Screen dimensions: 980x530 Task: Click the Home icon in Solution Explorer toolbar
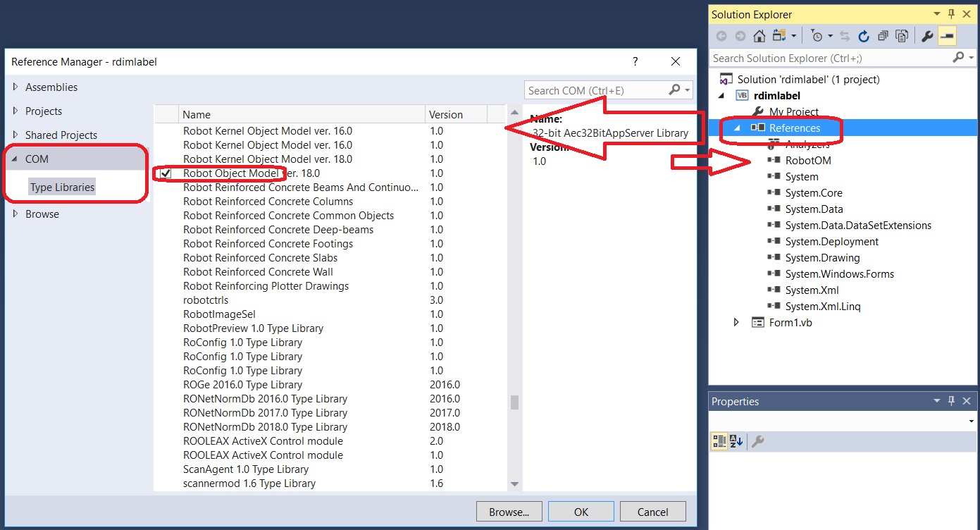(x=759, y=36)
